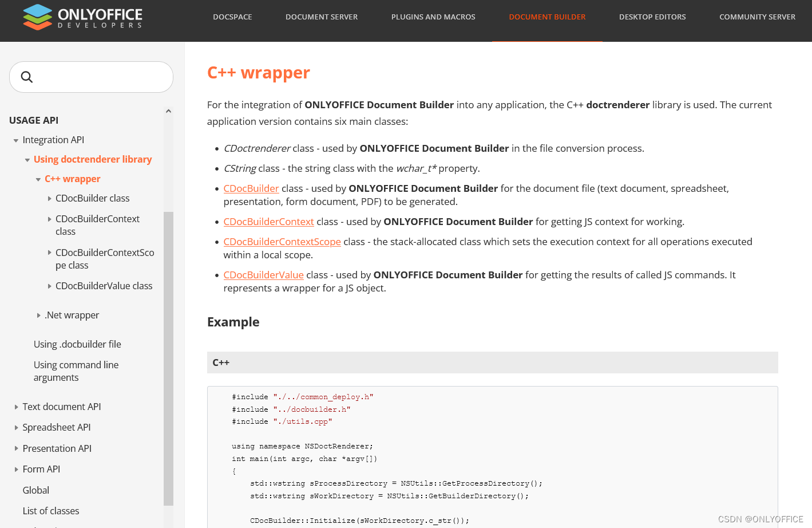Open .Net wrapper sidebar entry
This screenshot has width=812, height=528.
72,315
